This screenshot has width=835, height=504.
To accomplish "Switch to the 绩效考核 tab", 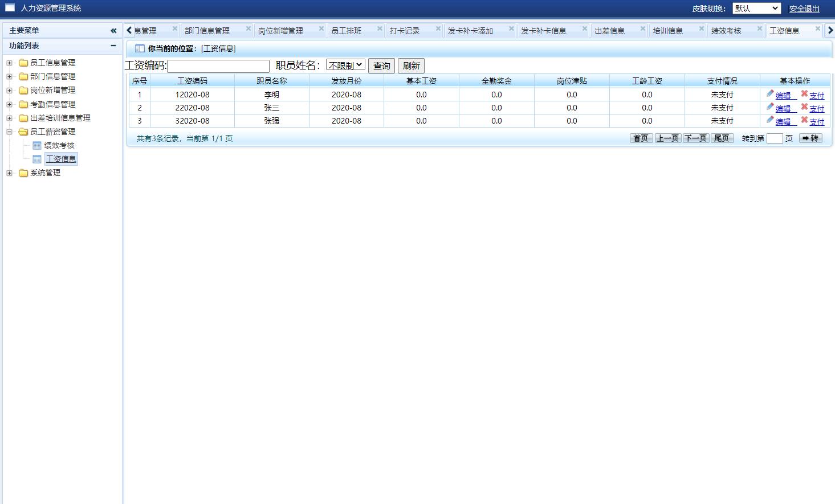I will (726, 31).
